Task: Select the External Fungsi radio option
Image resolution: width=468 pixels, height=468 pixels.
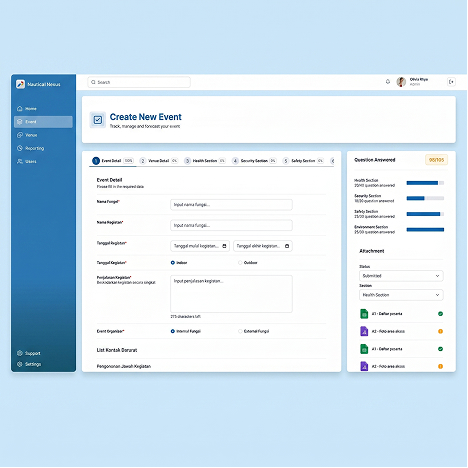Action: [240, 331]
